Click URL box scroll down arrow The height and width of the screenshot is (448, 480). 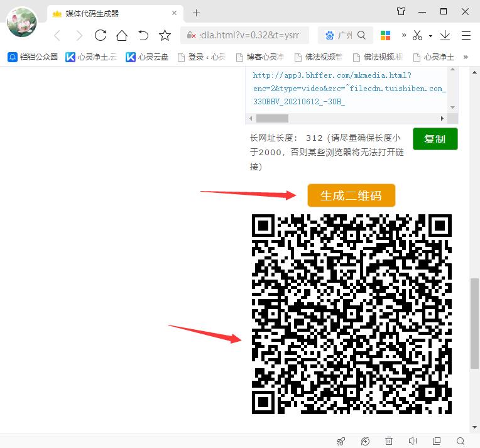tap(452, 107)
